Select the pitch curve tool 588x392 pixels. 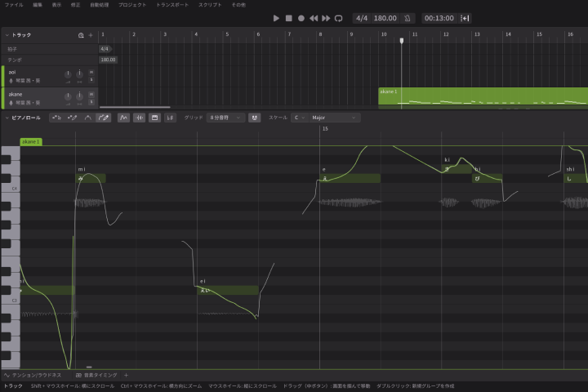(87, 118)
